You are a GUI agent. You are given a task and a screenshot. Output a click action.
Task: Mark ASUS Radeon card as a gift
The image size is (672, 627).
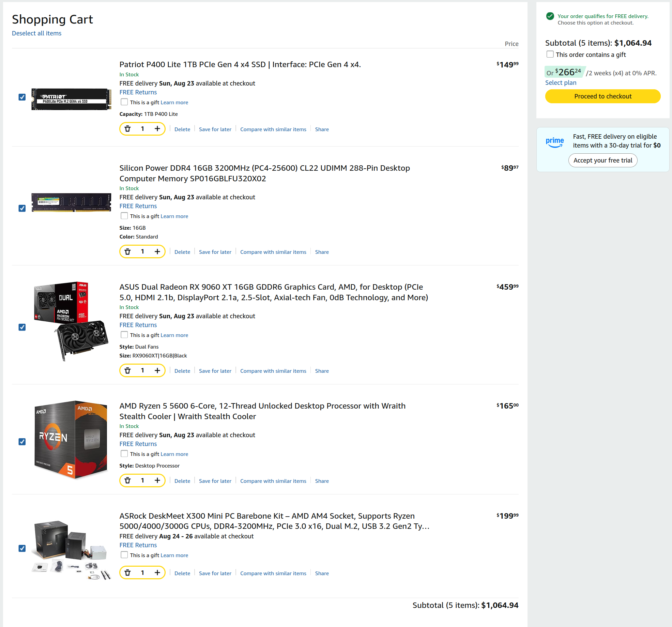click(124, 335)
